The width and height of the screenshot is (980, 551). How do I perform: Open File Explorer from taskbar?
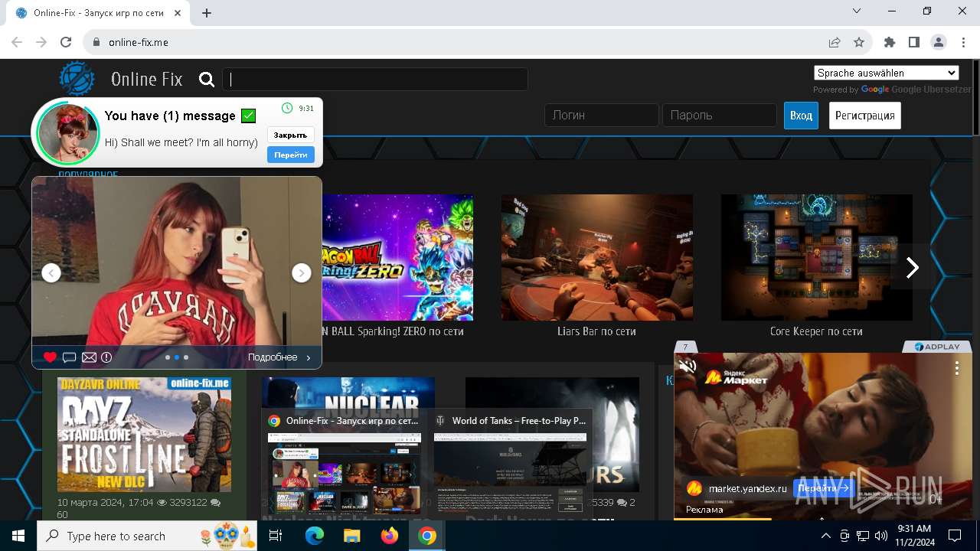[x=351, y=536]
